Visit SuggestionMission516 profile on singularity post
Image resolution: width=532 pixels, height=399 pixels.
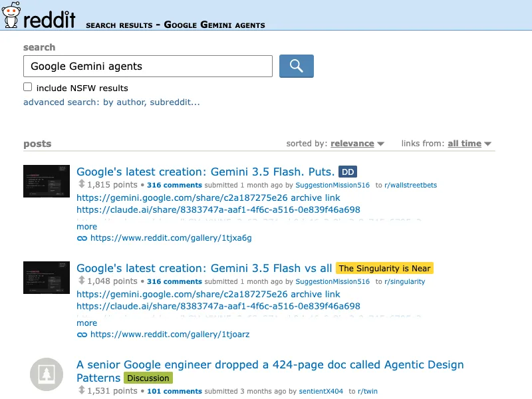(332, 281)
